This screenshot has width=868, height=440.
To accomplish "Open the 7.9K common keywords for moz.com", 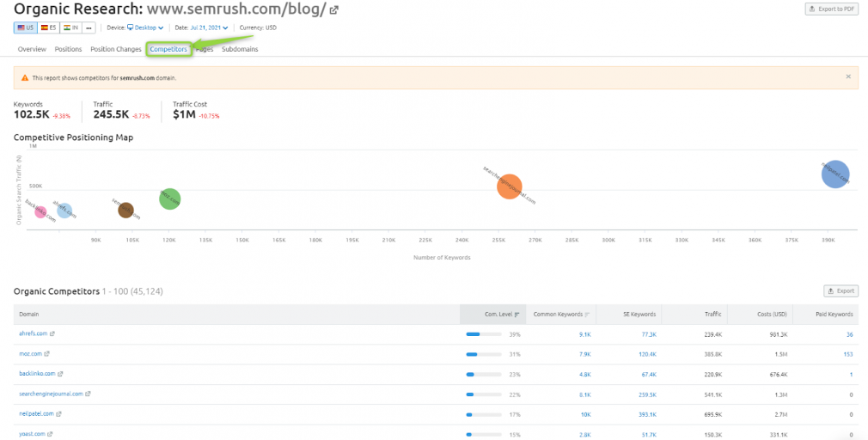I will tap(585, 354).
